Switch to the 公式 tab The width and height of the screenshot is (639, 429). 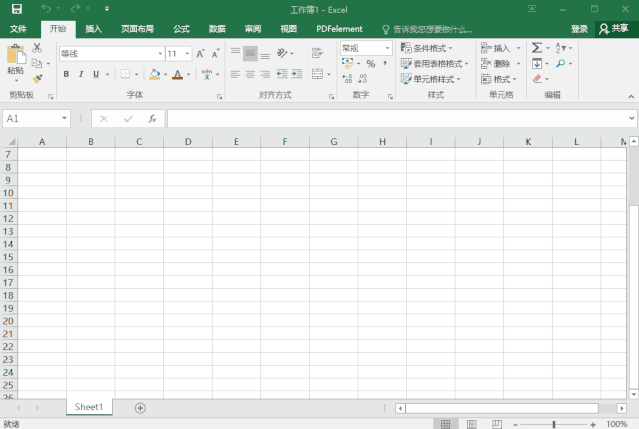coord(181,29)
